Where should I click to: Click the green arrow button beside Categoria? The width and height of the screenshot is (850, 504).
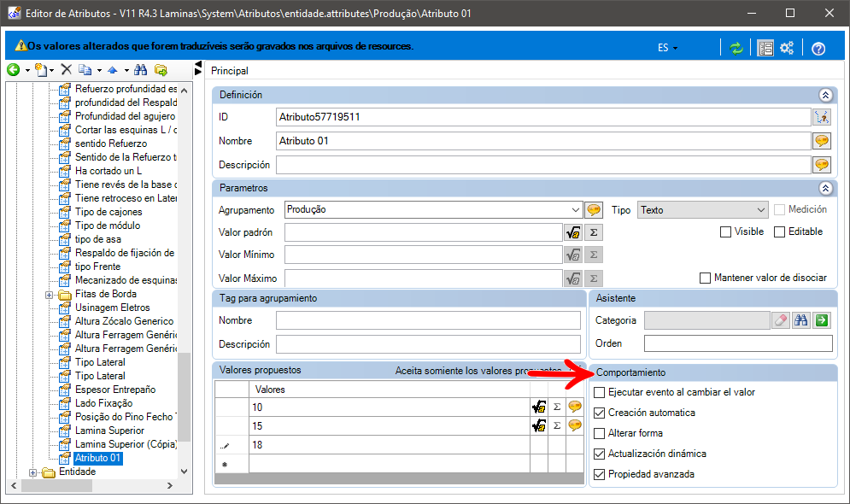click(822, 320)
